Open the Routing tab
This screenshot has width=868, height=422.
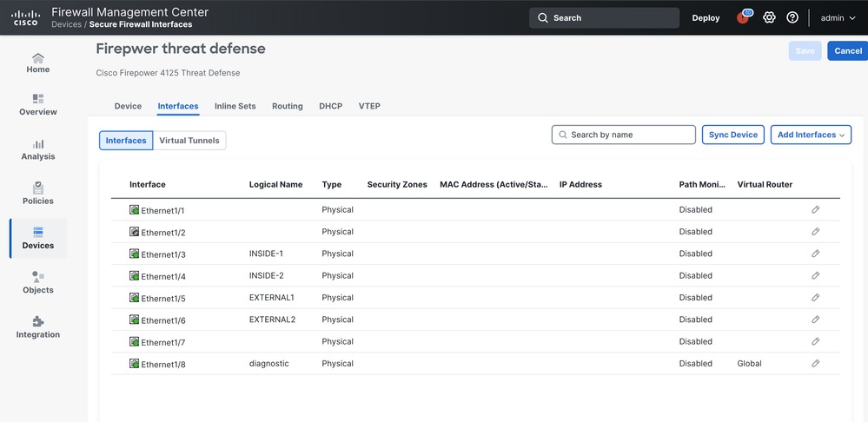288,106
